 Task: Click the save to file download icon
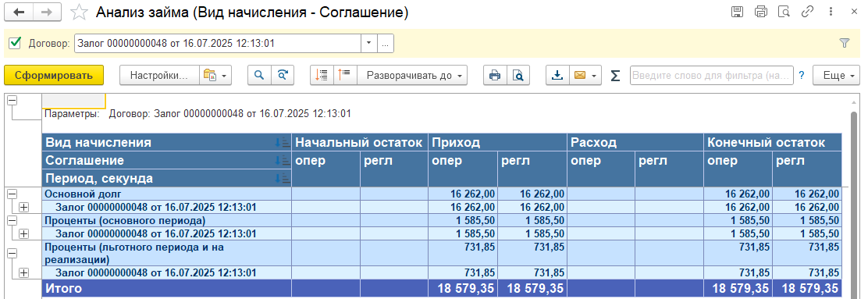[x=557, y=75]
